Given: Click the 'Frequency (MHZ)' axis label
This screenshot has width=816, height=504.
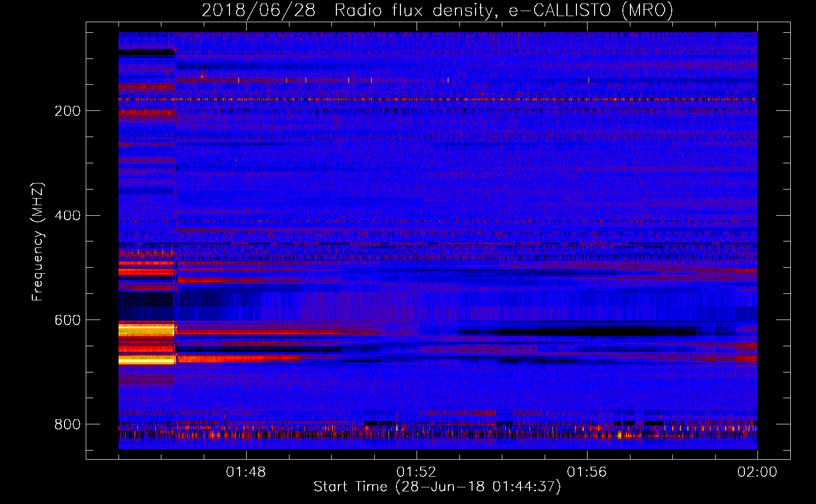Looking at the screenshot, I should tap(38, 241).
